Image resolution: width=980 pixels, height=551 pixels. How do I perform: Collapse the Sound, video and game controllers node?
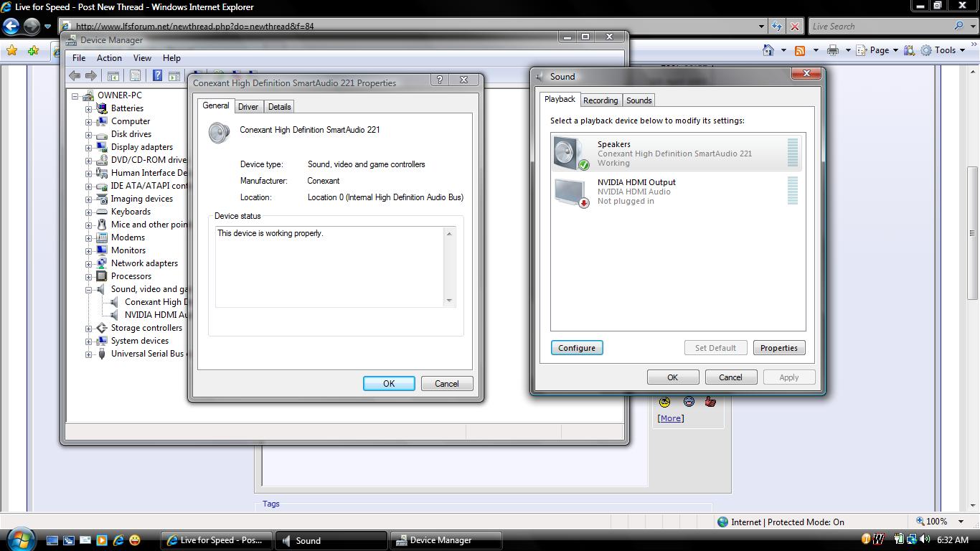coord(88,289)
